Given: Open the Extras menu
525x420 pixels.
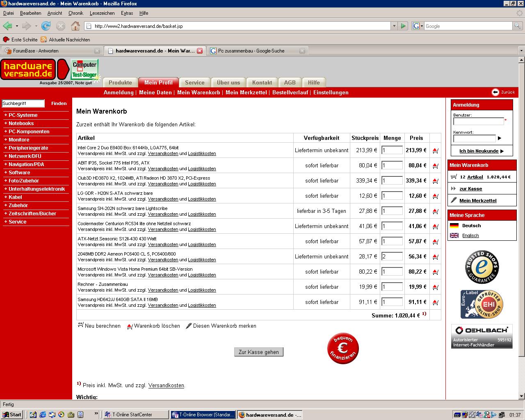Looking at the screenshot, I should [x=127, y=13].
